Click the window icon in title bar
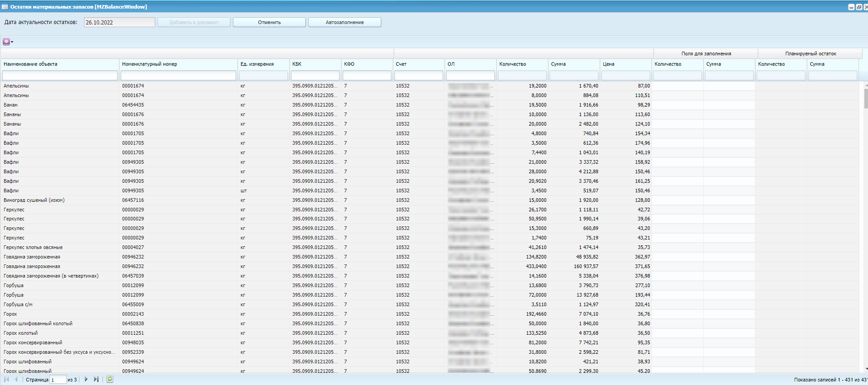 (x=5, y=7)
